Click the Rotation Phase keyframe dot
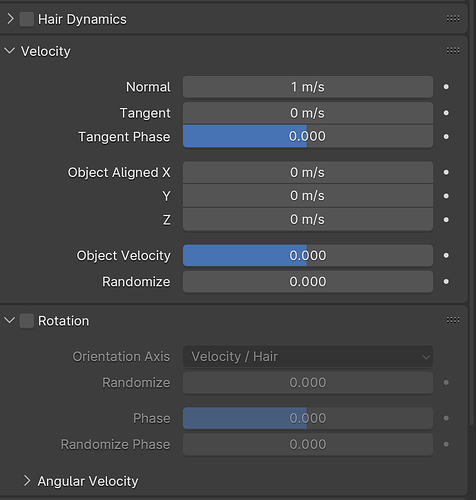476x500 pixels. (446, 418)
